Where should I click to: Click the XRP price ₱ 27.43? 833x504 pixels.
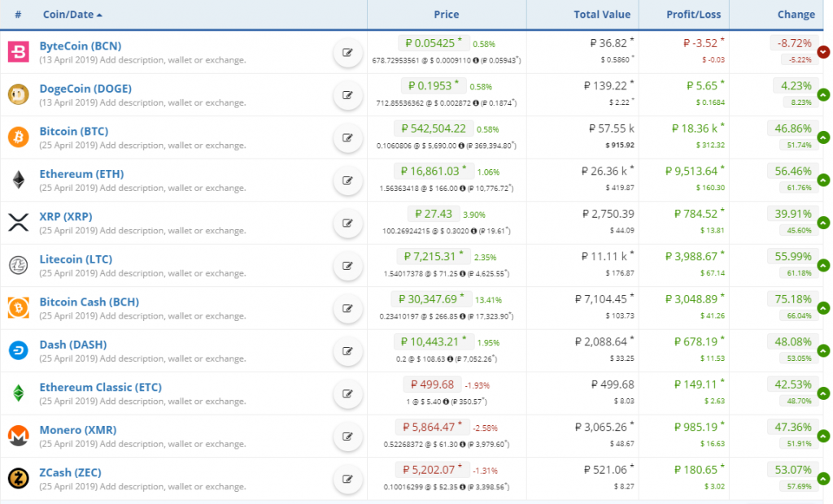pyautogui.click(x=434, y=214)
